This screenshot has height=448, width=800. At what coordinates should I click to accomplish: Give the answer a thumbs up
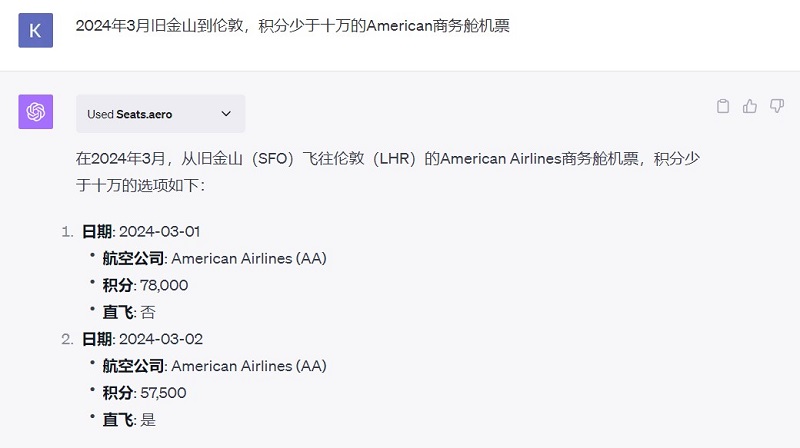pos(749,106)
